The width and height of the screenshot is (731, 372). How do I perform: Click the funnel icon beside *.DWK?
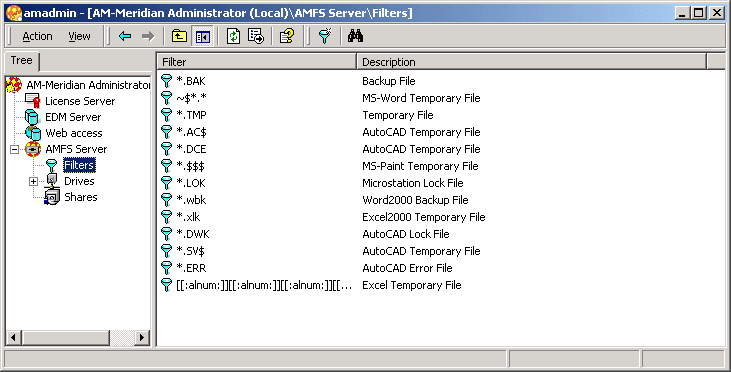pos(166,234)
